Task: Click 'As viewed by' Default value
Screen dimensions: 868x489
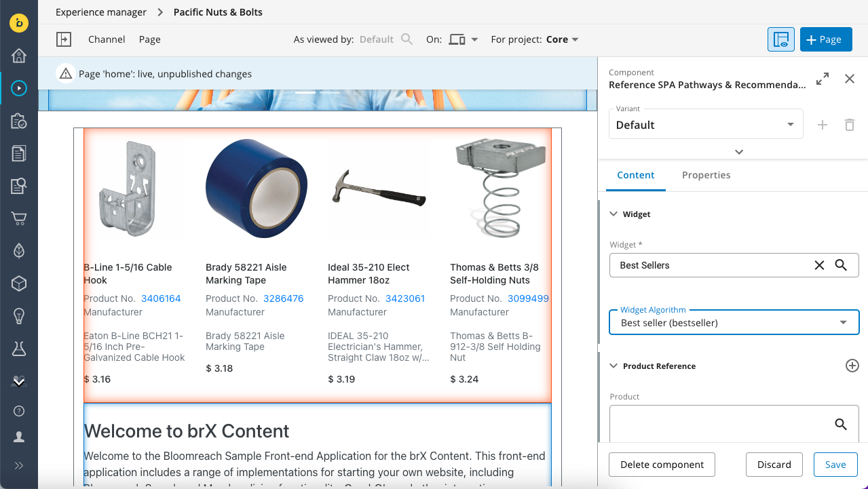Action: coord(377,39)
